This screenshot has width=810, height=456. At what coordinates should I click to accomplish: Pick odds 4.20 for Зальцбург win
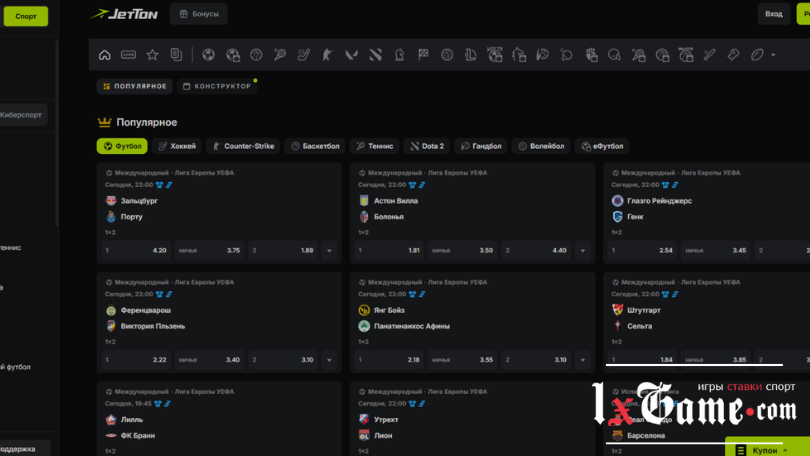[x=135, y=250]
